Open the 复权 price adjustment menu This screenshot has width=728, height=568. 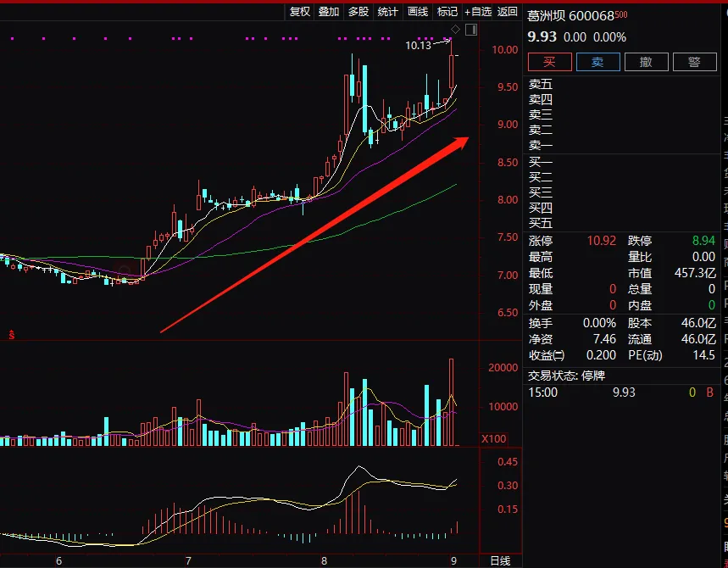click(x=299, y=11)
